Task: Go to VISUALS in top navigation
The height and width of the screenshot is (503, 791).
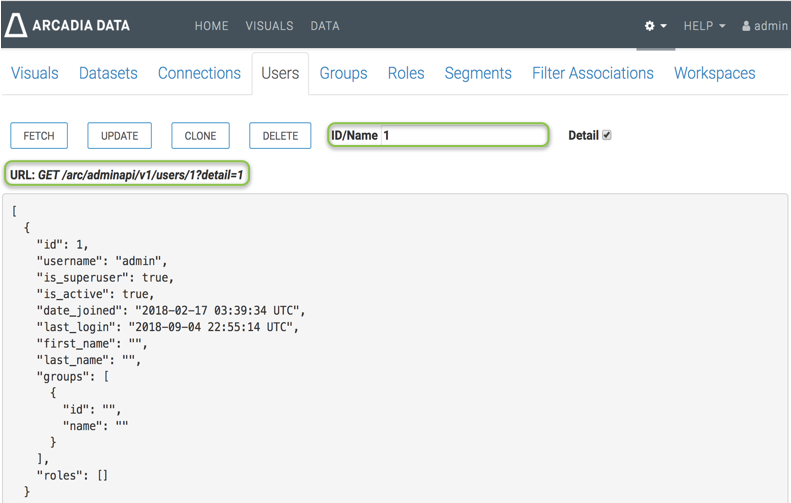Action: pyautogui.click(x=269, y=26)
